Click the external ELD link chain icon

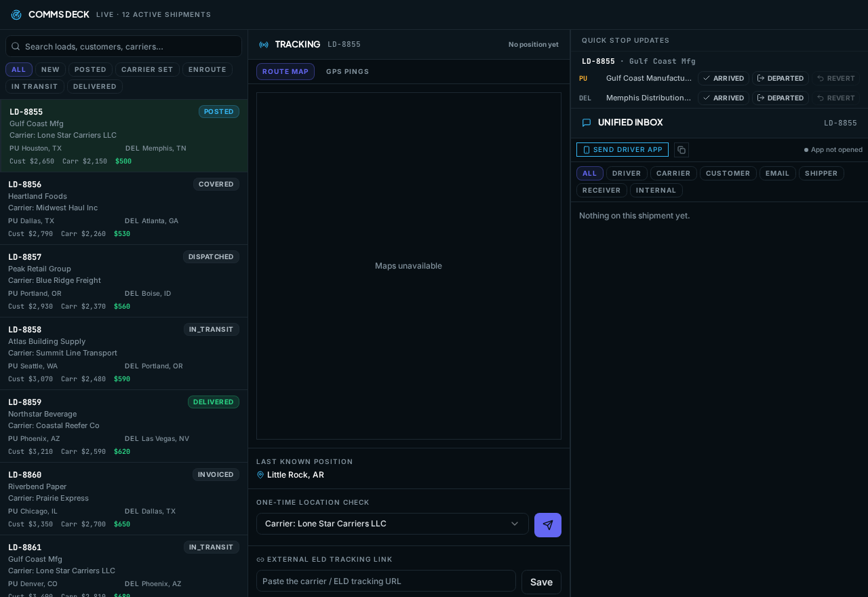[x=260, y=560]
